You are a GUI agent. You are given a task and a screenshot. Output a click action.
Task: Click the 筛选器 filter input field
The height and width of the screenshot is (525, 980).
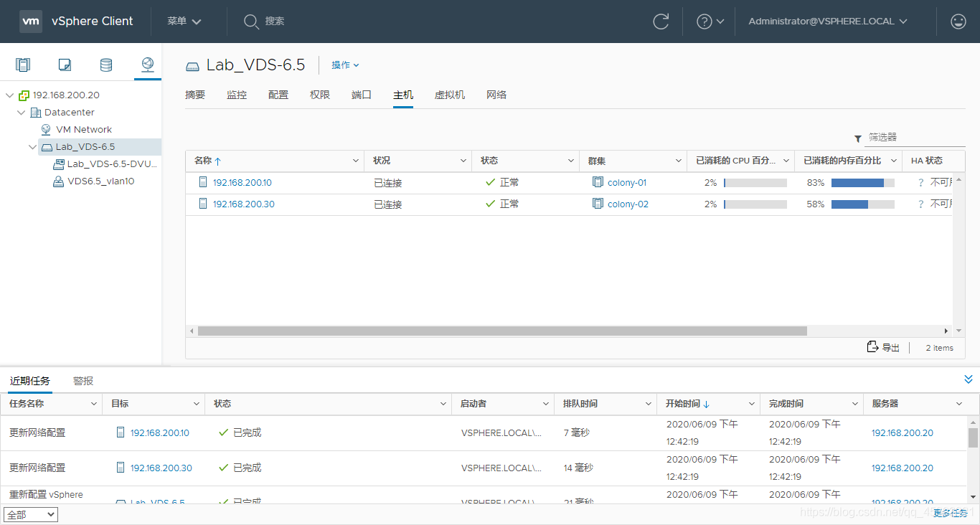[915, 137]
